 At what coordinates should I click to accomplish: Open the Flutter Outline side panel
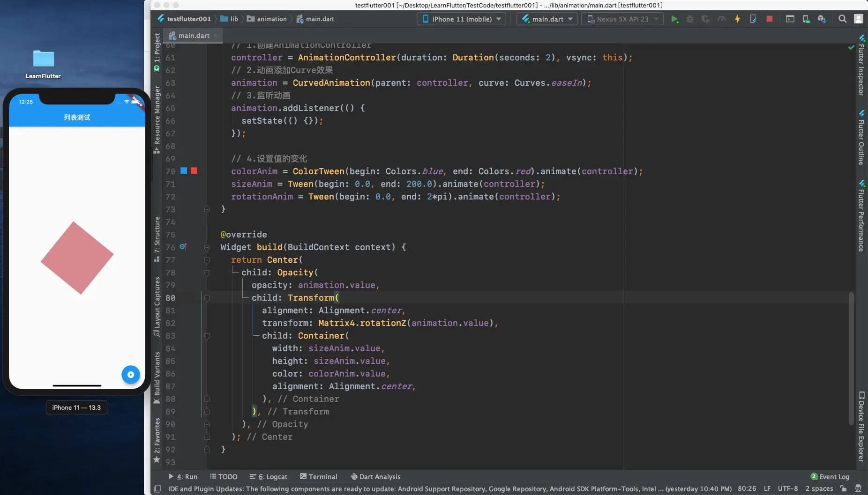coord(861,137)
